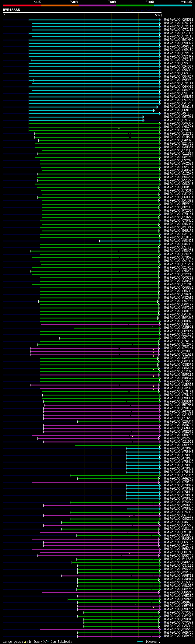
Task: Select hit label UniRef100_A9JR07
Action: coord(179,100)
